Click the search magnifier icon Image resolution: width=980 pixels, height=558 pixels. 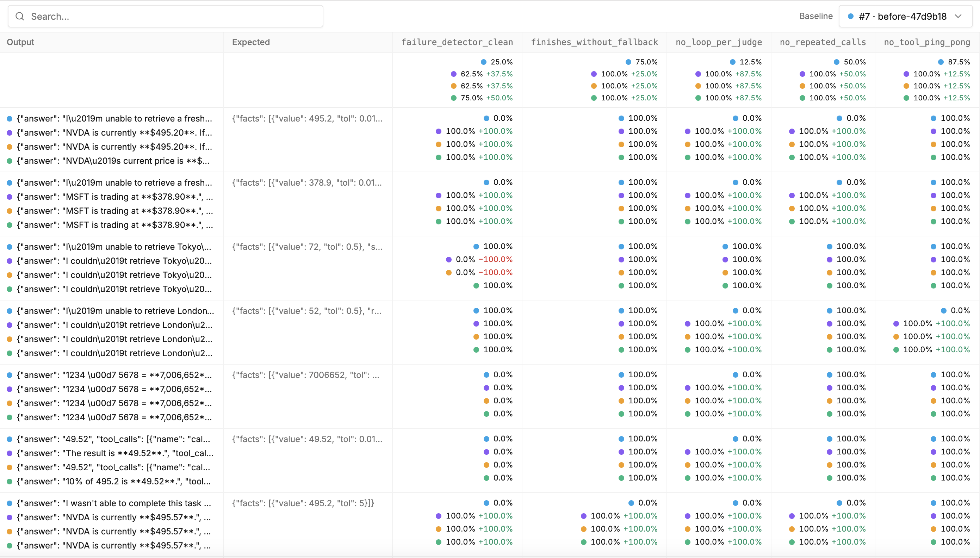(x=20, y=17)
